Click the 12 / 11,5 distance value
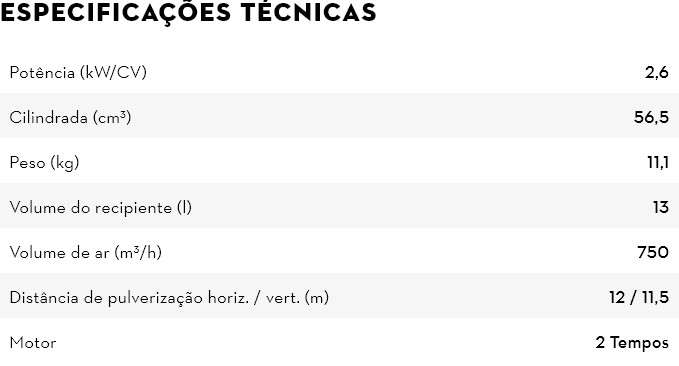The width and height of the screenshot is (679, 366). (639, 298)
